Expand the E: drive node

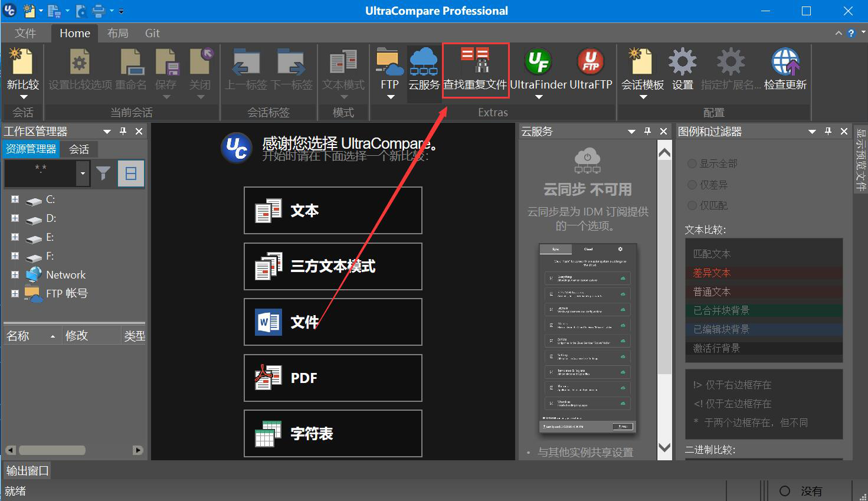pos(15,237)
